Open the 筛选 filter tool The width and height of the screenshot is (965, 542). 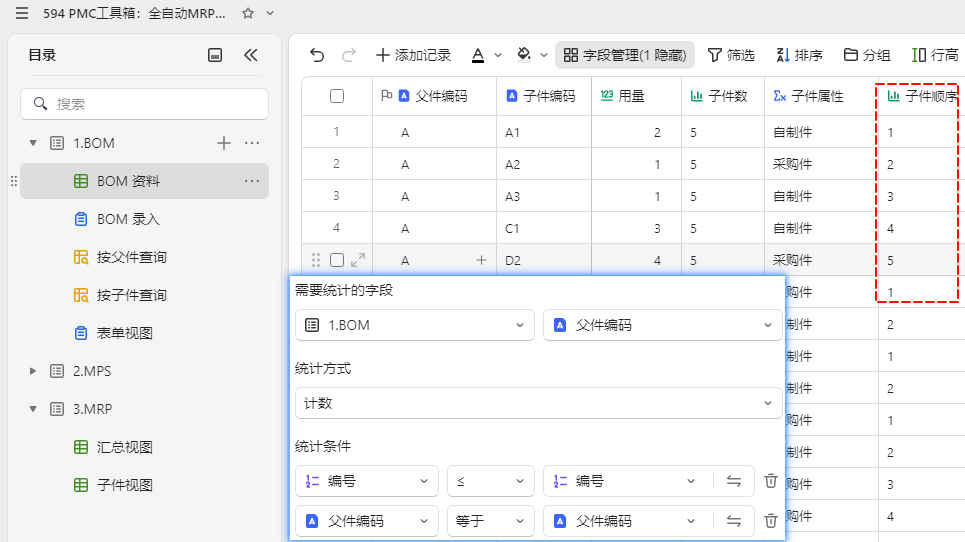click(x=731, y=55)
